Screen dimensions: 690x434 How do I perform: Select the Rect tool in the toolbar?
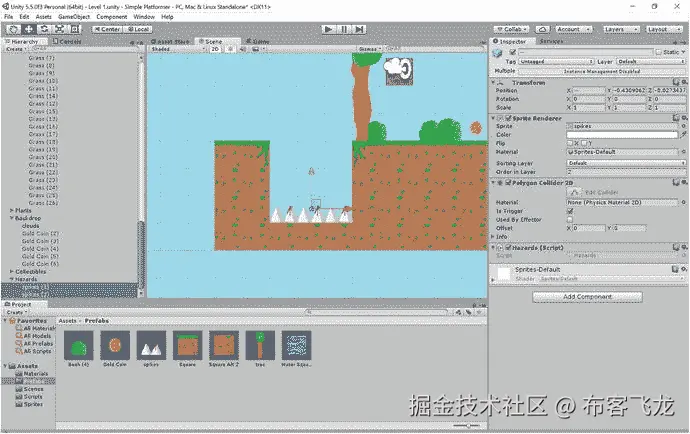pos(75,29)
